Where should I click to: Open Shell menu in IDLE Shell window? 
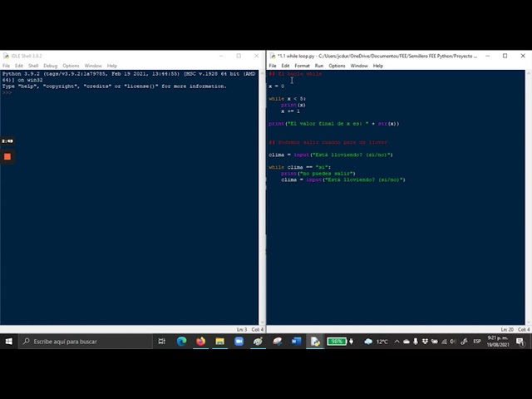tap(33, 66)
